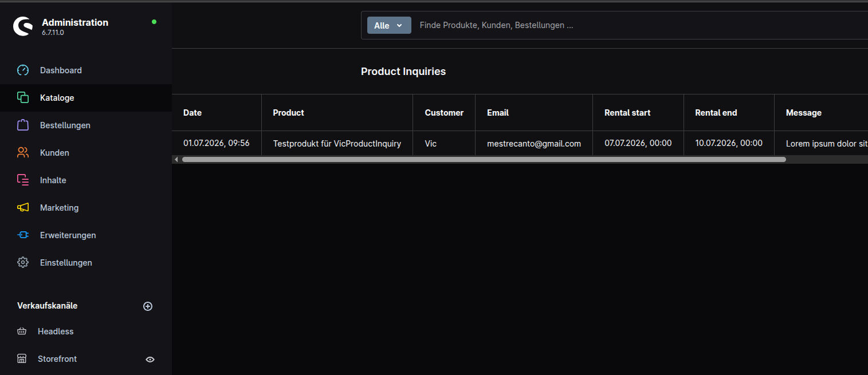
Task: Click the Testprodukt für VicProductInquiry cell
Action: pos(337,144)
